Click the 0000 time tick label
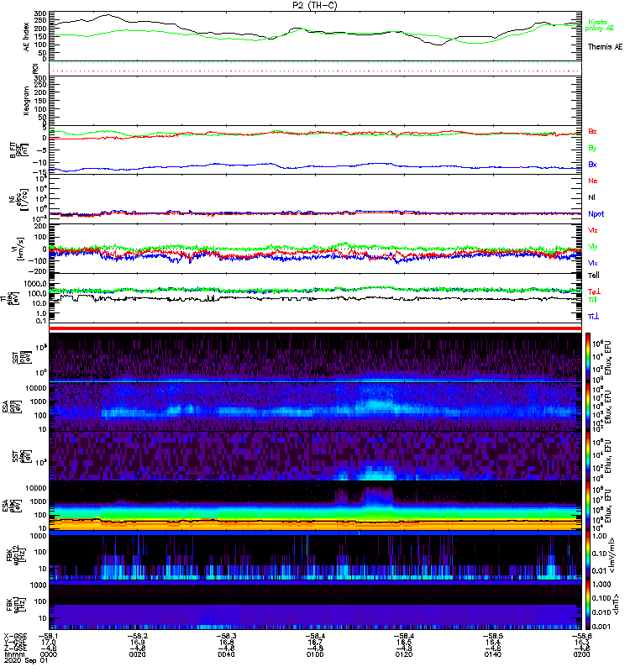Viewport: 630px width, 672px height. (49, 654)
